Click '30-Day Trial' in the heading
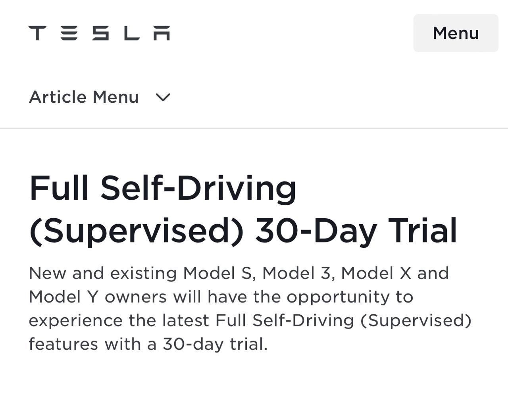508x420 pixels. 356,231
